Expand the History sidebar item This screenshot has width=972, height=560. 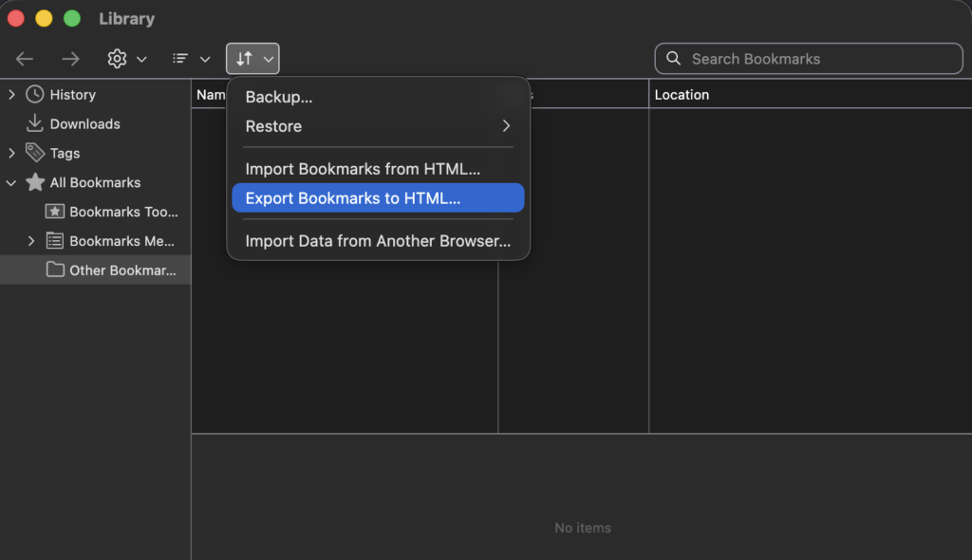click(10, 94)
